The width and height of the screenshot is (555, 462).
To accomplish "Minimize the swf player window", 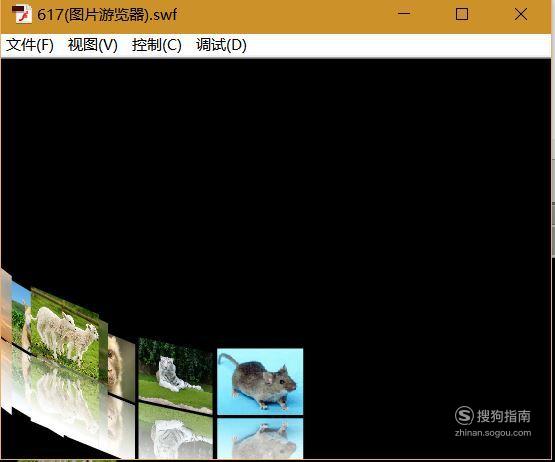I will [404, 14].
